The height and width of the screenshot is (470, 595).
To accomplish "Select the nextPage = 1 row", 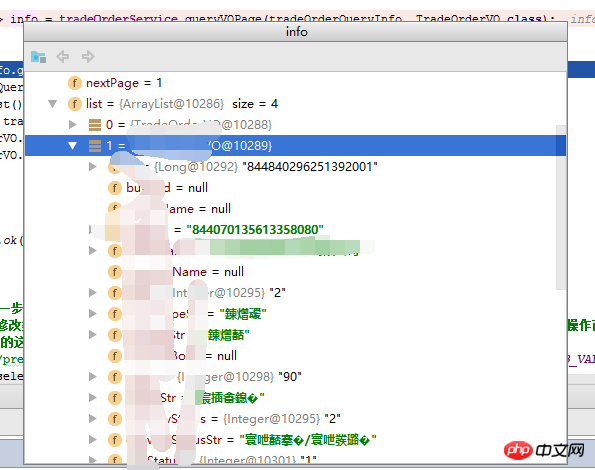I will click(x=295, y=83).
